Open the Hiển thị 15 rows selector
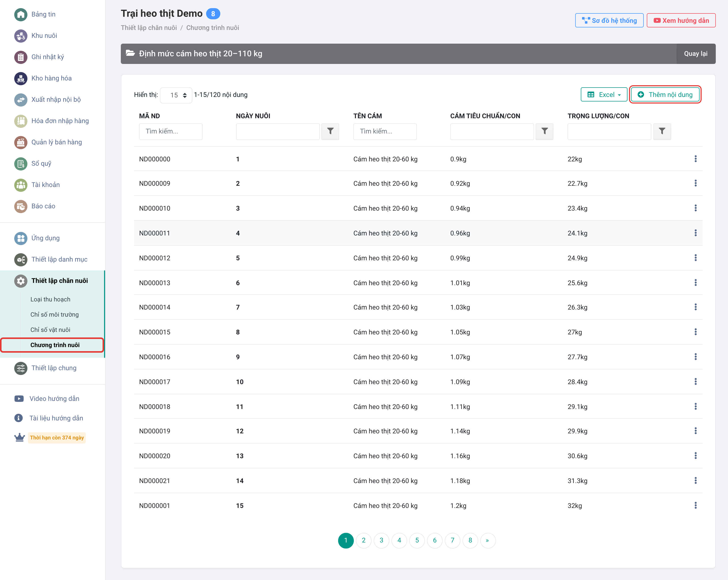This screenshot has width=728, height=580. tap(176, 95)
